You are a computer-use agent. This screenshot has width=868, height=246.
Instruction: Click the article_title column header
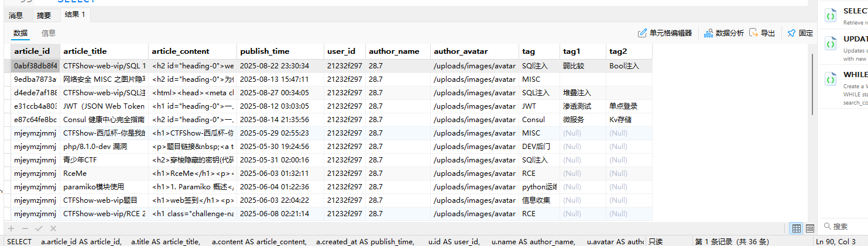(85, 51)
